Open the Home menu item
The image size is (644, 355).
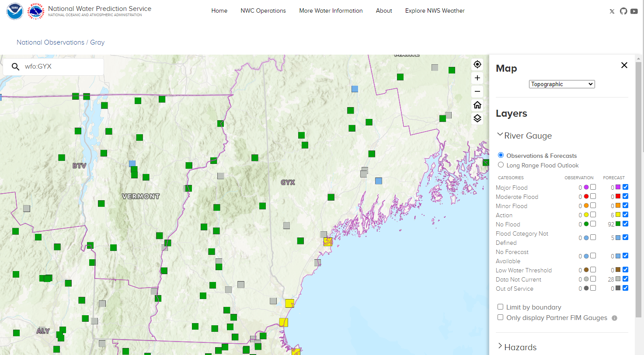[219, 11]
